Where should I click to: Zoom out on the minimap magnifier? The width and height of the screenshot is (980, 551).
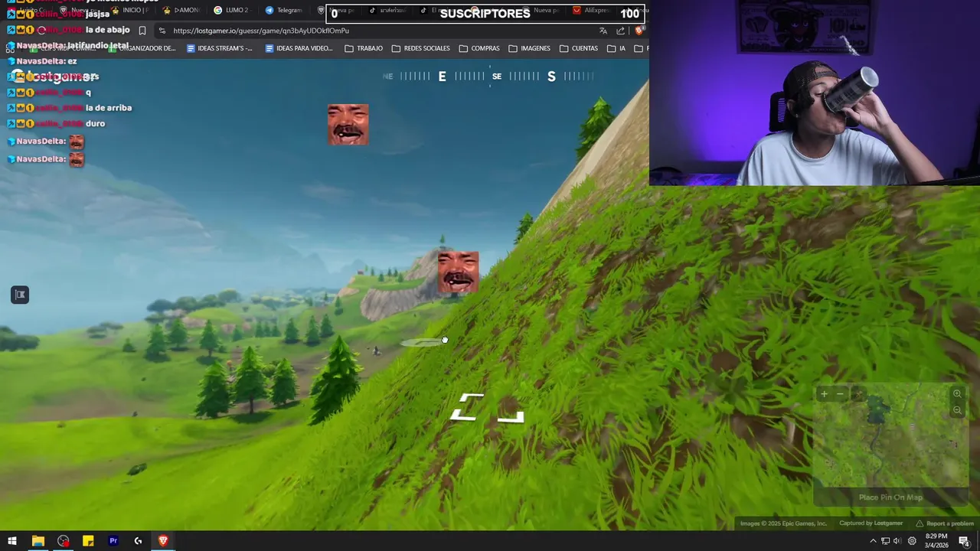[x=957, y=410]
